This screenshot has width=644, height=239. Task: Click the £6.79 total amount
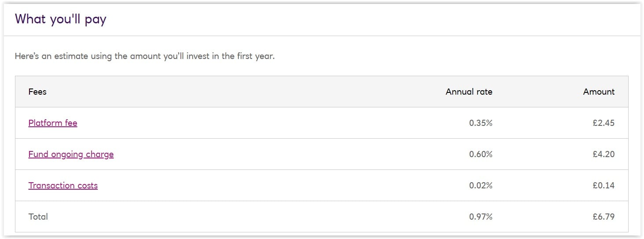click(604, 217)
